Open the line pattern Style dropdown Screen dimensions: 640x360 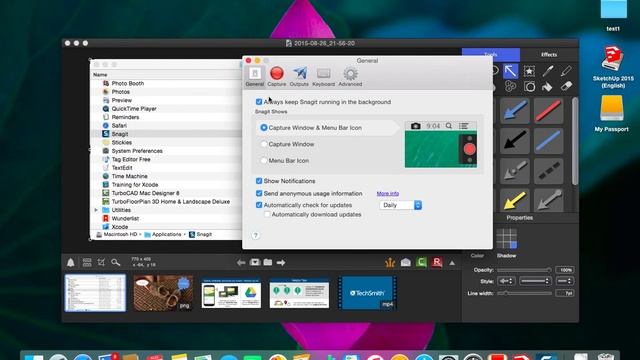(535, 281)
